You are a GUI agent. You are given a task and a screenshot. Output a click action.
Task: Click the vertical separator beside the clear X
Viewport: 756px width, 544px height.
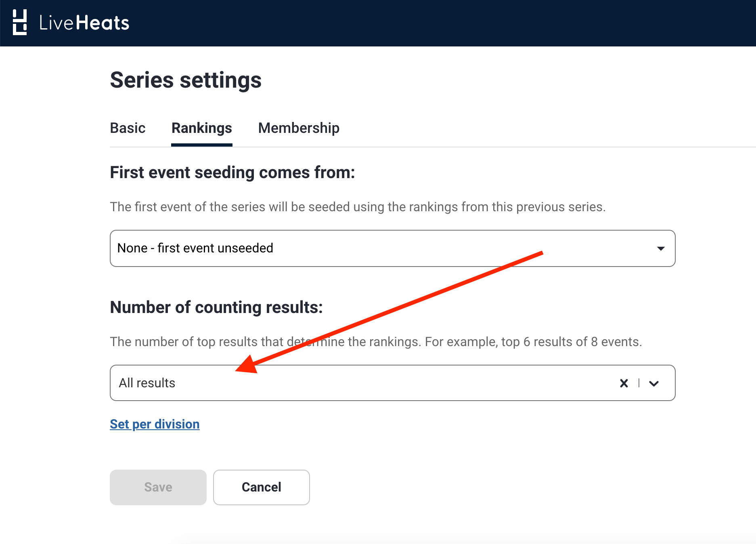(639, 383)
